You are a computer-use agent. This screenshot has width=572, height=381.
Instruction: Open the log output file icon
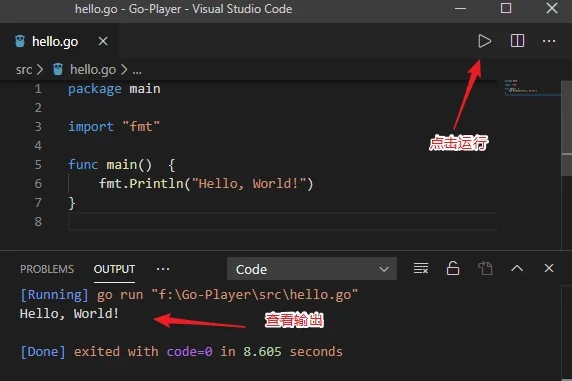[485, 268]
